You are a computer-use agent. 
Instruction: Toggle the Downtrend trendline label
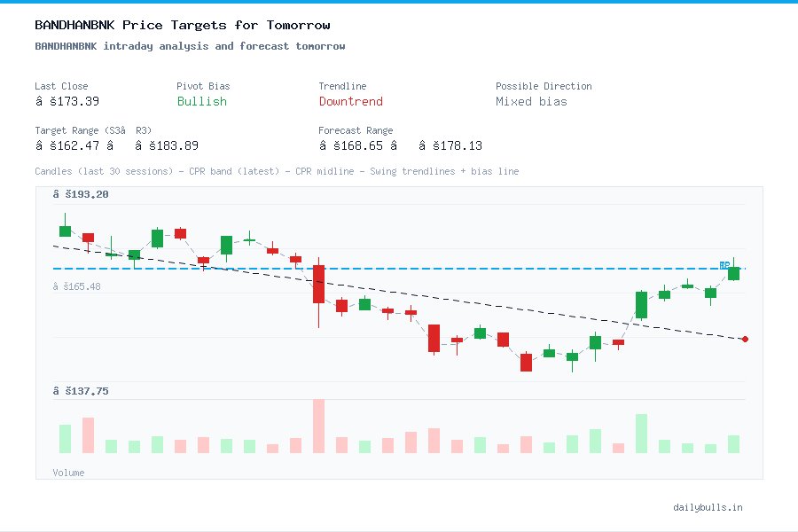click(350, 102)
